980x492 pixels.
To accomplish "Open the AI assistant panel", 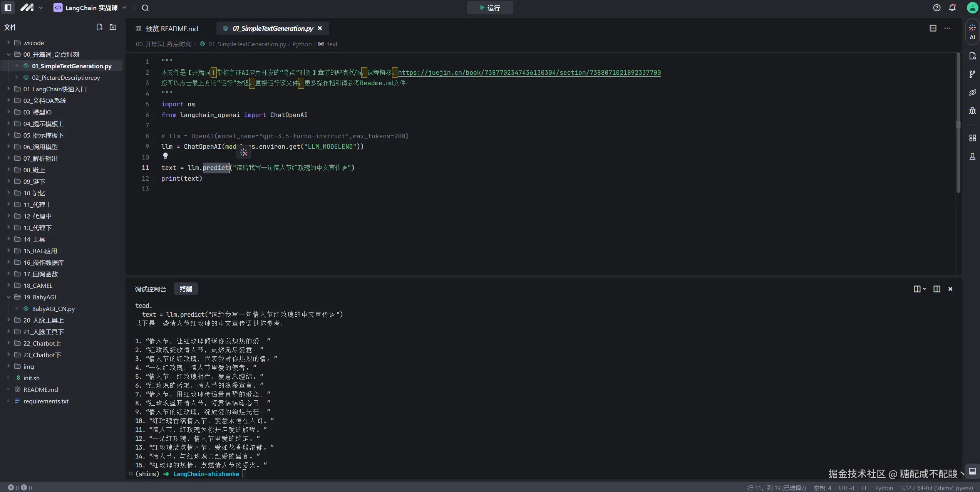I will tap(972, 32).
